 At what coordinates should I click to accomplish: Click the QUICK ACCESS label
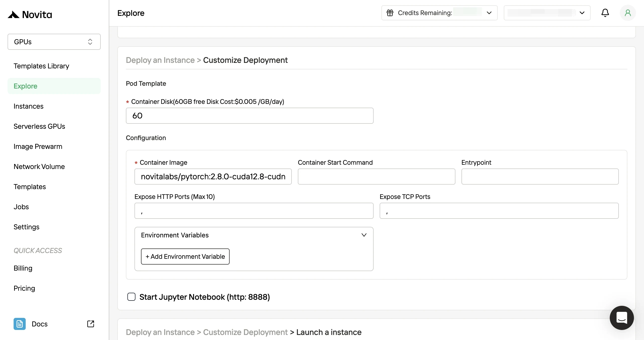point(38,250)
